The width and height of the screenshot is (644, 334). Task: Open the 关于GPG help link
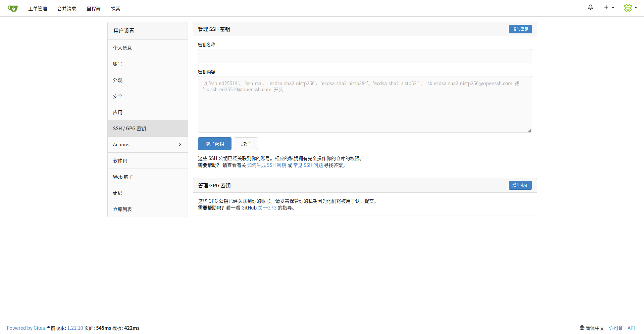click(x=267, y=208)
